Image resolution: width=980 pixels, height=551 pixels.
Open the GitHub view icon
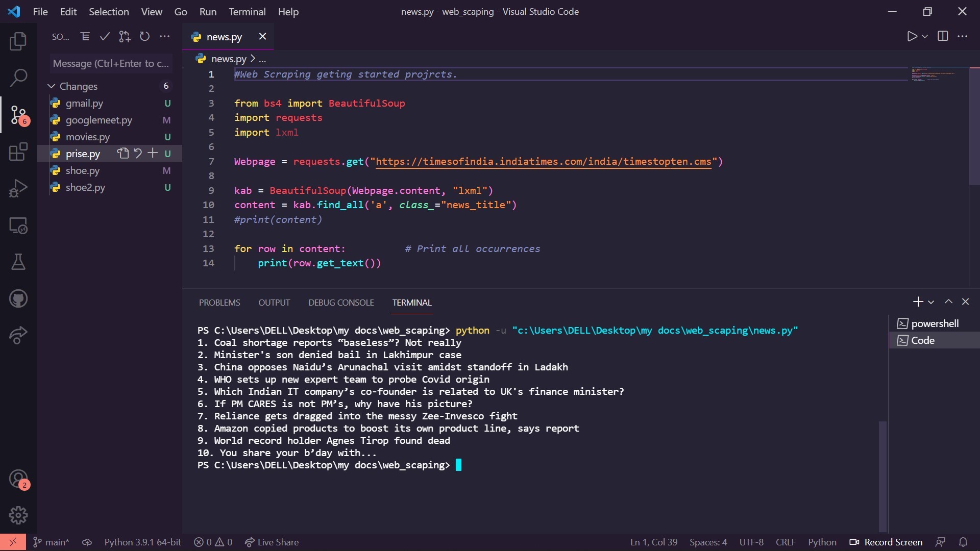coord(18,298)
